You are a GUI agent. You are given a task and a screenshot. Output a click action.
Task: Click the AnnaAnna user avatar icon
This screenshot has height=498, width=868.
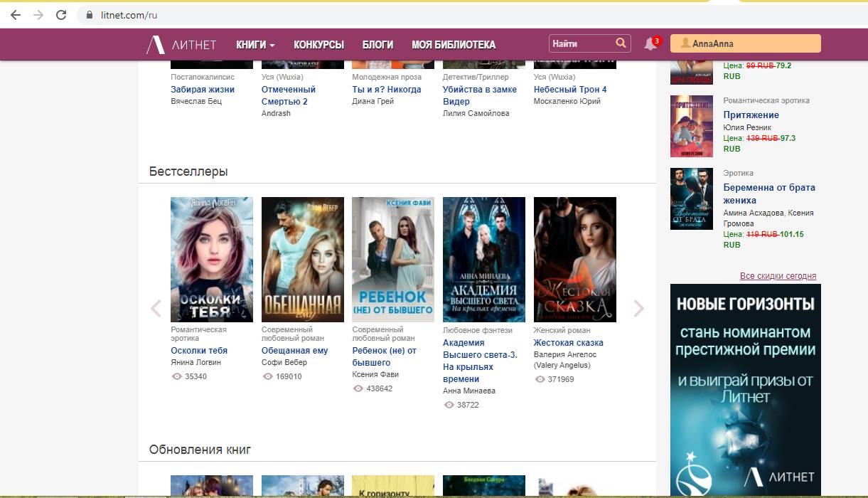(x=685, y=43)
